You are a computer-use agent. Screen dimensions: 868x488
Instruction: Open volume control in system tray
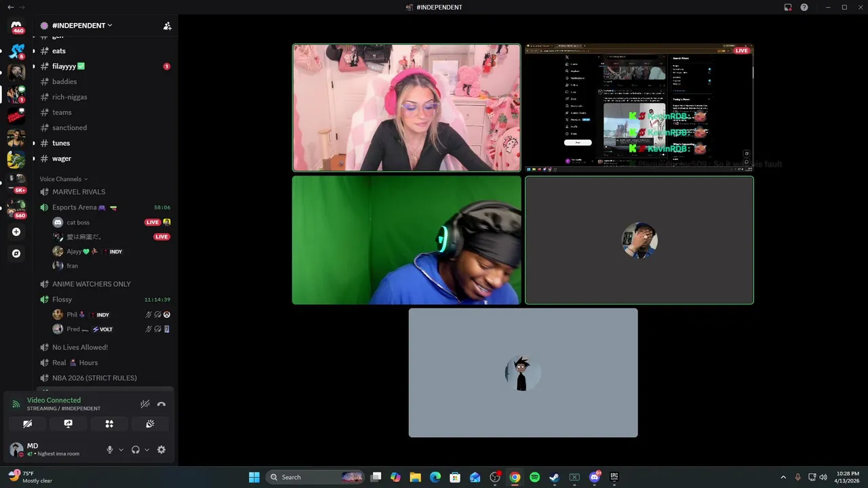pos(823,477)
